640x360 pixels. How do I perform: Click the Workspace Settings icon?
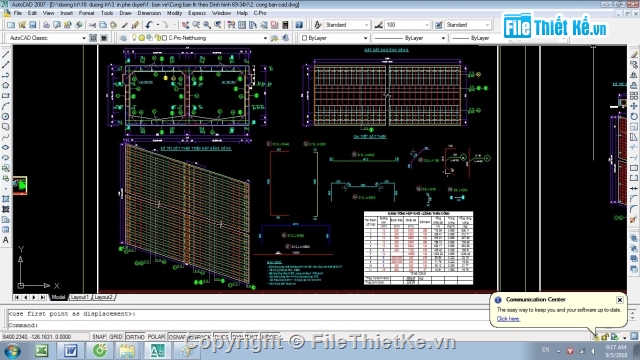point(93,38)
